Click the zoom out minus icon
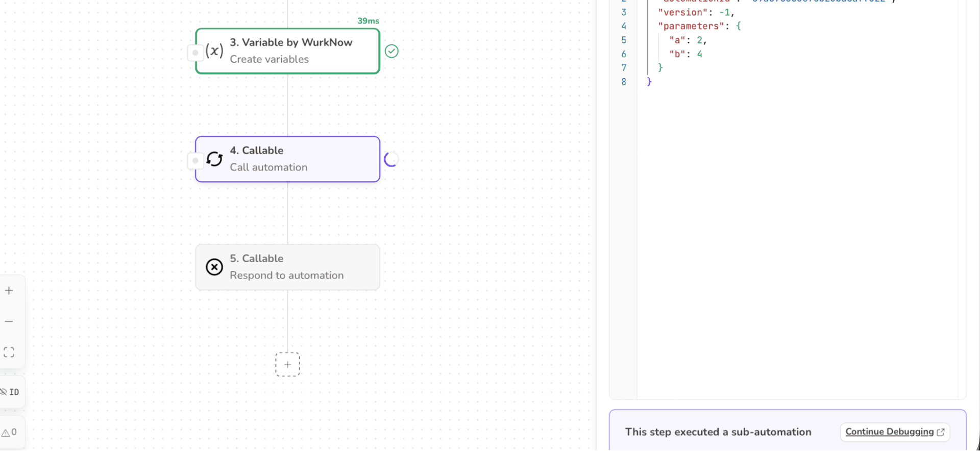This screenshot has width=980, height=451. coord(9,321)
